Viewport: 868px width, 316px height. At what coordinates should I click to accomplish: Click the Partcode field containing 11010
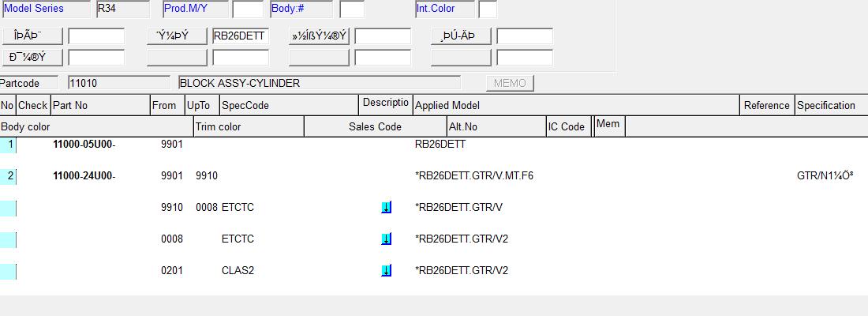[x=118, y=83]
